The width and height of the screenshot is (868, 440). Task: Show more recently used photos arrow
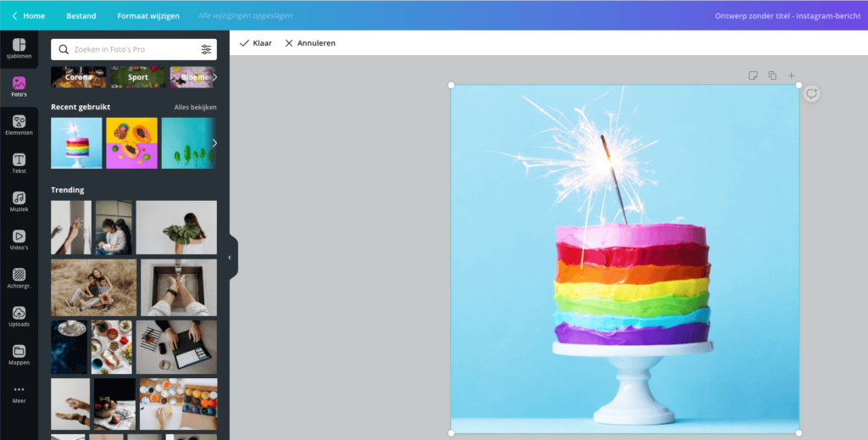214,142
